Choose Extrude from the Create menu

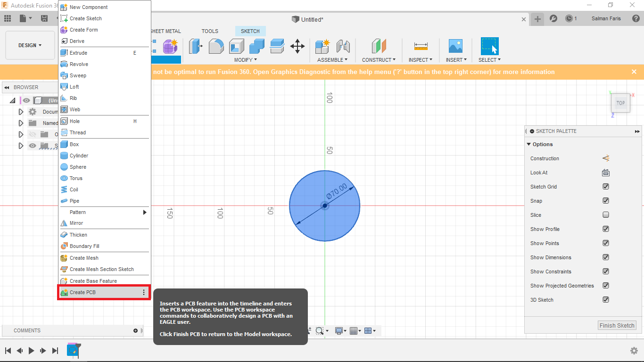coord(78,53)
